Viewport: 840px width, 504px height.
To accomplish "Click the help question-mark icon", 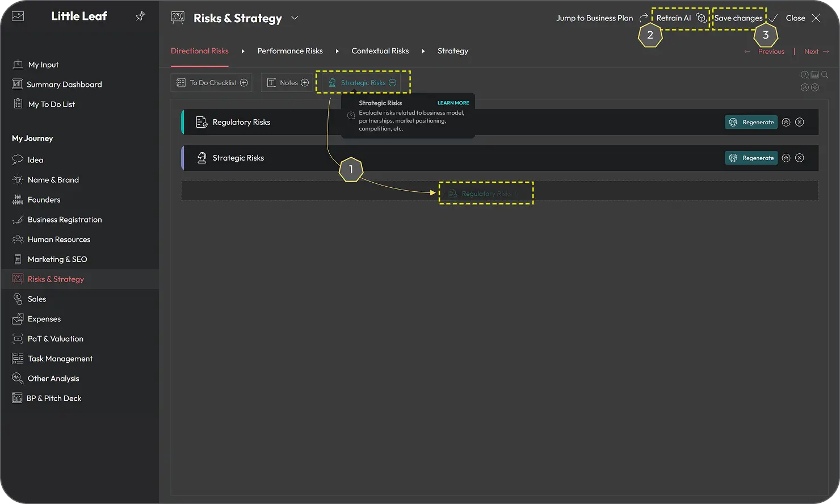I will pos(805,75).
